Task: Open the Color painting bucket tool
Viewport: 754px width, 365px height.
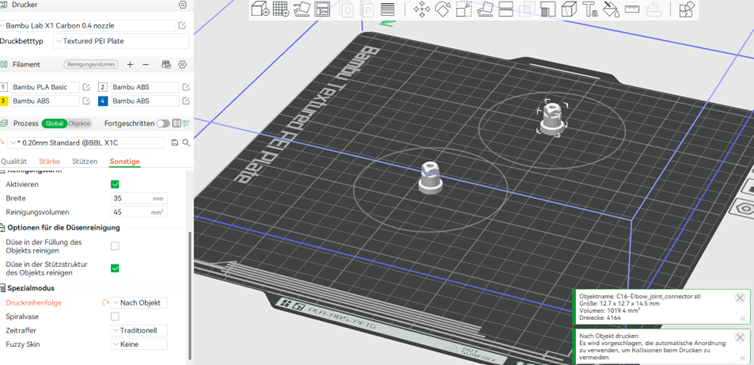Action: pyautogui.click(x=611, y=9)
